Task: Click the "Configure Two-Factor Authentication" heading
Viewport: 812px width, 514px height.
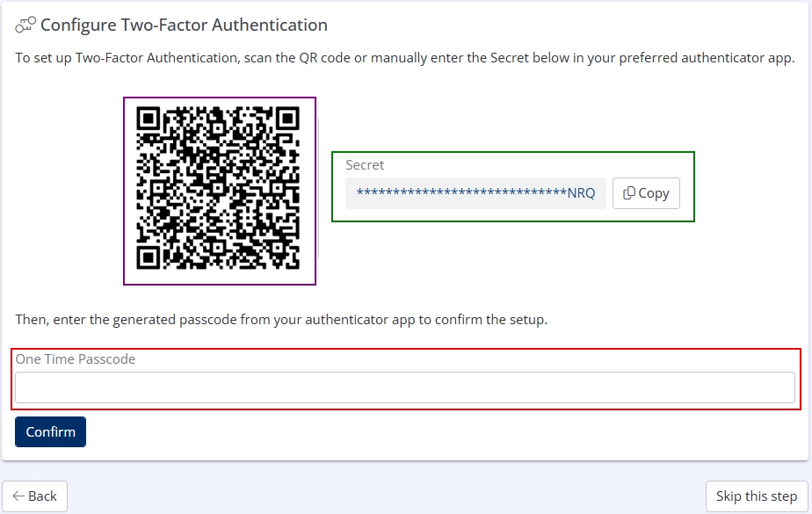Action: point(184,25)
